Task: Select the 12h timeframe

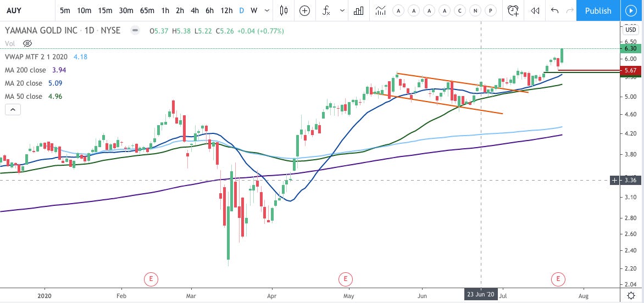Action: (226, 10)
